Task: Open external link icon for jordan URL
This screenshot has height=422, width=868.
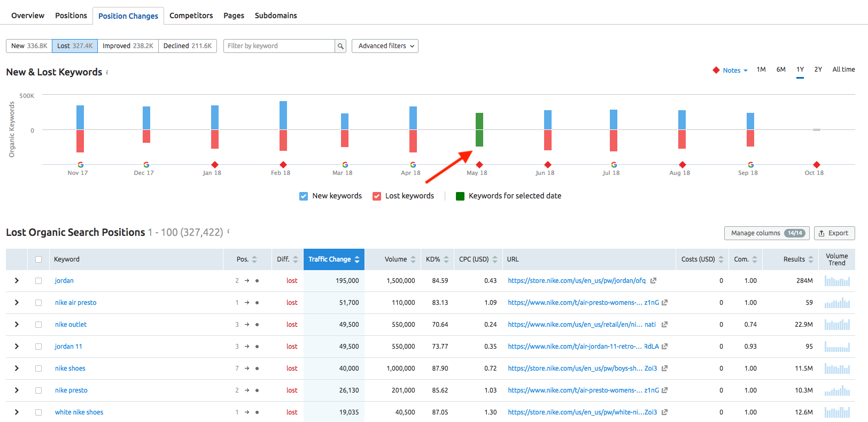Action: pyautogui.click(x=653, y=281)
